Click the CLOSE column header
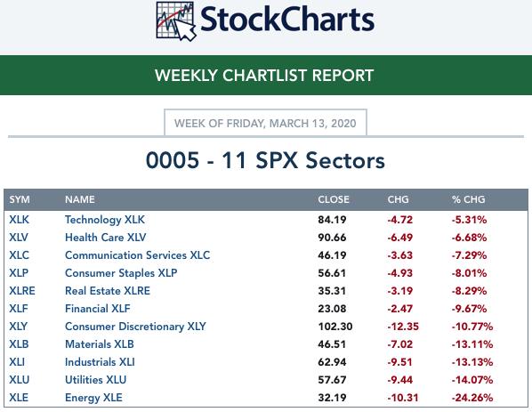The image size is (532, 412). 334,199
